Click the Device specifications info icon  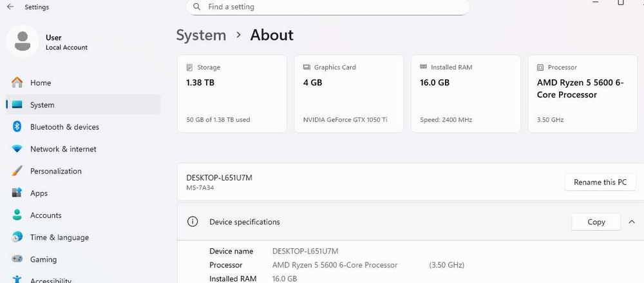point(192,222)
